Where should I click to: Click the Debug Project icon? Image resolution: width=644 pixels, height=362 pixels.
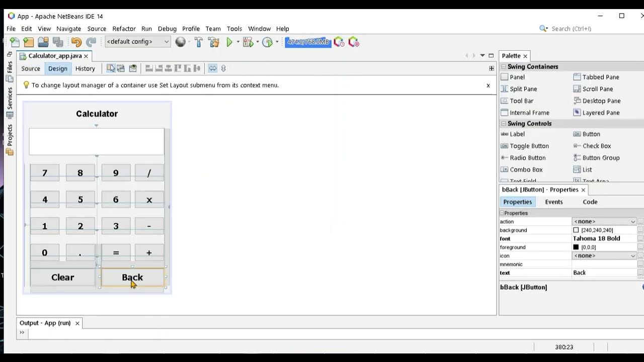[248, 42]
